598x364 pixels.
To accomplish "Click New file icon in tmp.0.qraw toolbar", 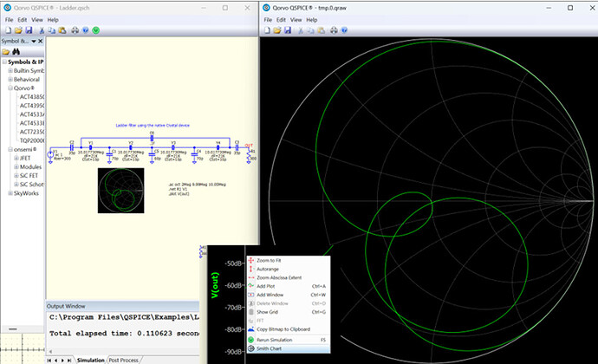I will tap(267, 30).
